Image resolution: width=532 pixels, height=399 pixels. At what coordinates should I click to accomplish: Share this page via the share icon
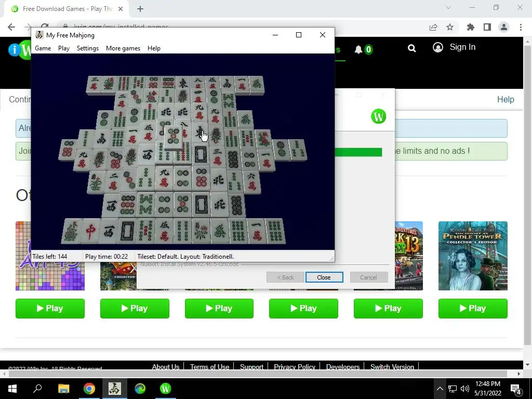(x=433, y=27)
